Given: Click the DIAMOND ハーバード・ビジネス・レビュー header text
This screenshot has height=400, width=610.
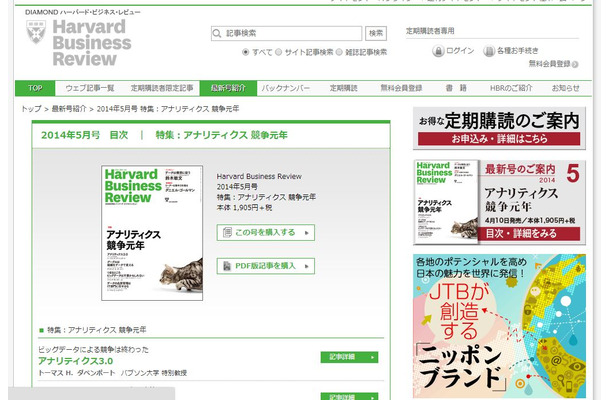Looking at the screenshot, I should click(x=83, y=12).
